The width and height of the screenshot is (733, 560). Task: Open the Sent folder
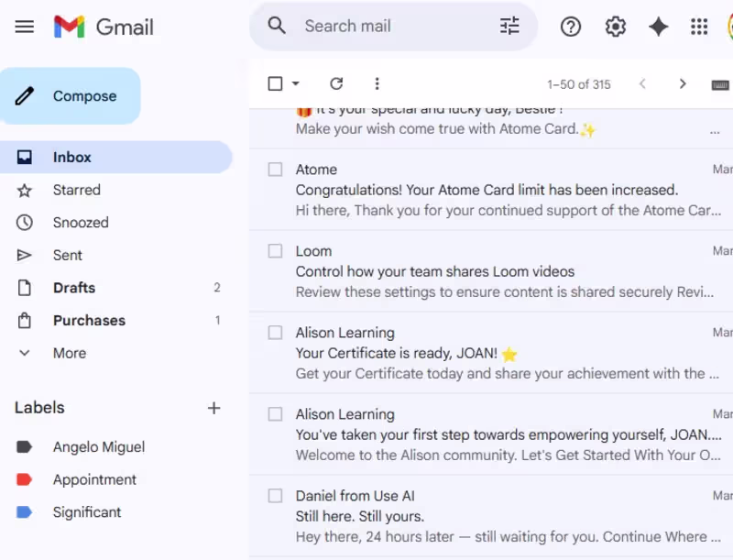pos(116,255)
